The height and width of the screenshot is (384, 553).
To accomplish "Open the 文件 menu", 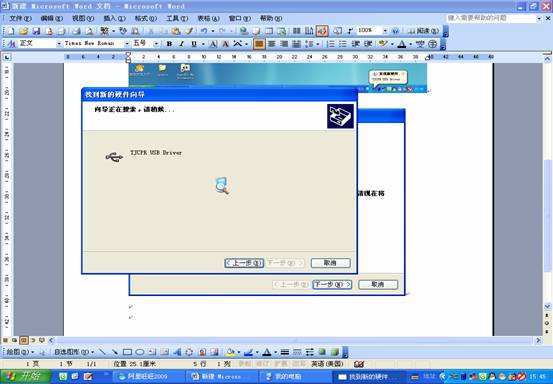I will pos(20,18).
